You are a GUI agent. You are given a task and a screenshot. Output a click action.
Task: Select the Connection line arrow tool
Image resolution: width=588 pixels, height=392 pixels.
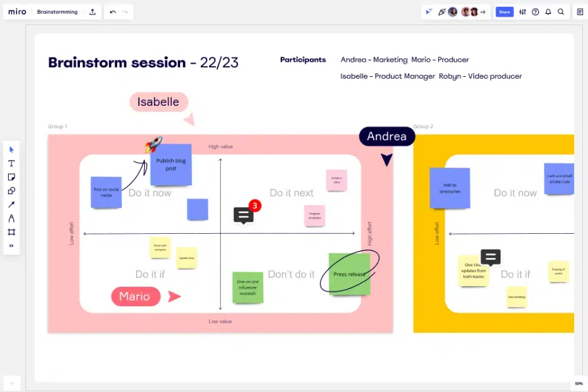tap(11, 205)
